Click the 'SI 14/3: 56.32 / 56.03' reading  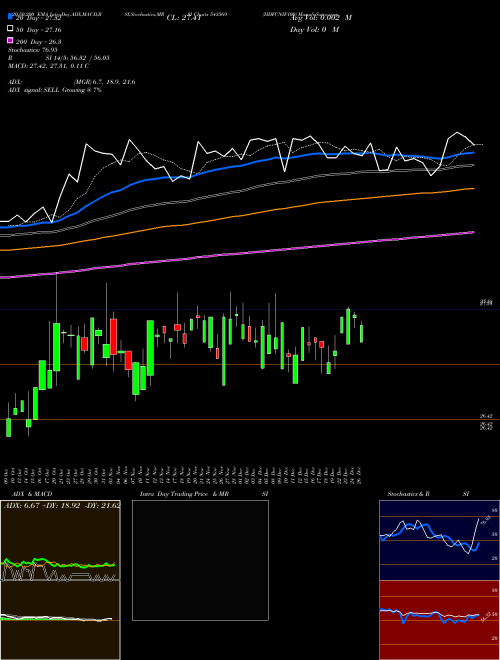pos(77,58)
